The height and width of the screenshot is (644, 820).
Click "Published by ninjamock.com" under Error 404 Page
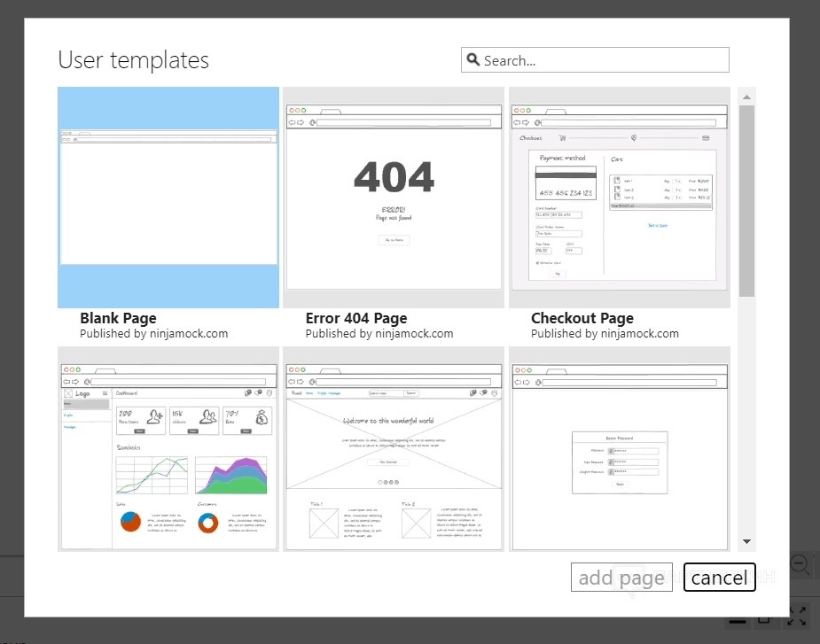pyautogui.click(x=379, y=333)
